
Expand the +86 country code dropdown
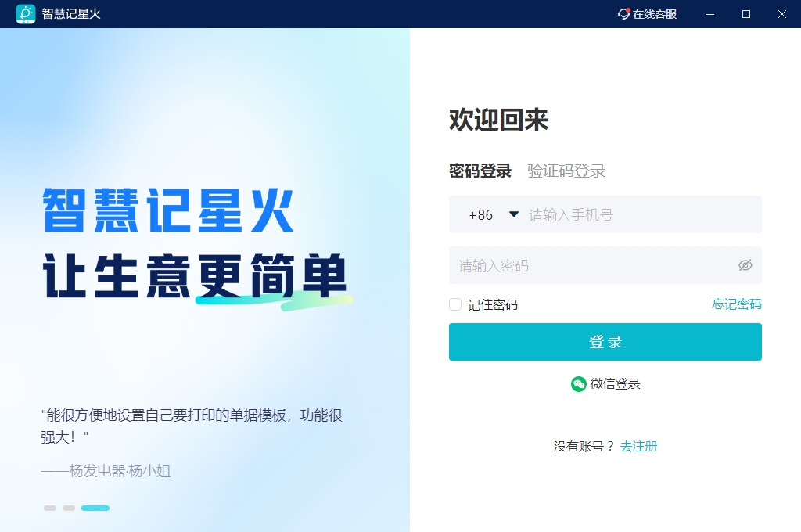coord(514,214)
